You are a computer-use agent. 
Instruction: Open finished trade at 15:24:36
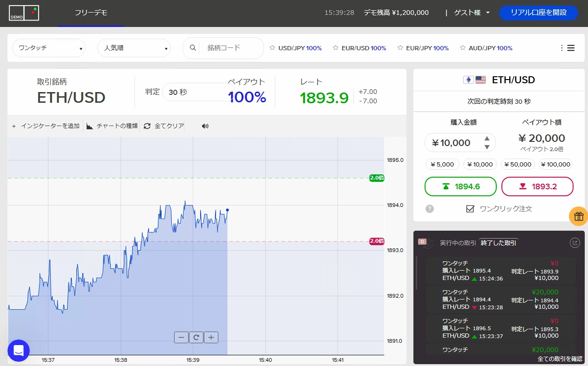501,271
